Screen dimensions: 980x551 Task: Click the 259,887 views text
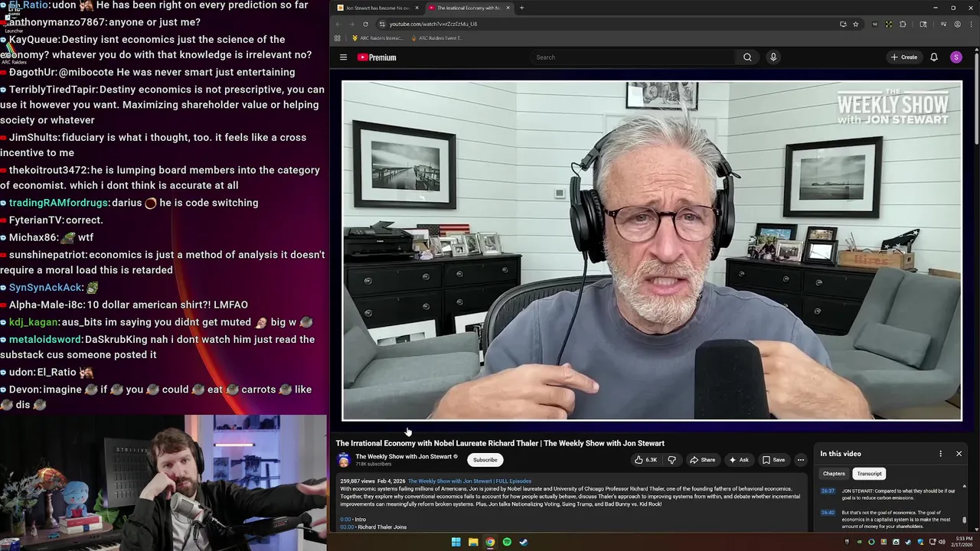point(356,481)
